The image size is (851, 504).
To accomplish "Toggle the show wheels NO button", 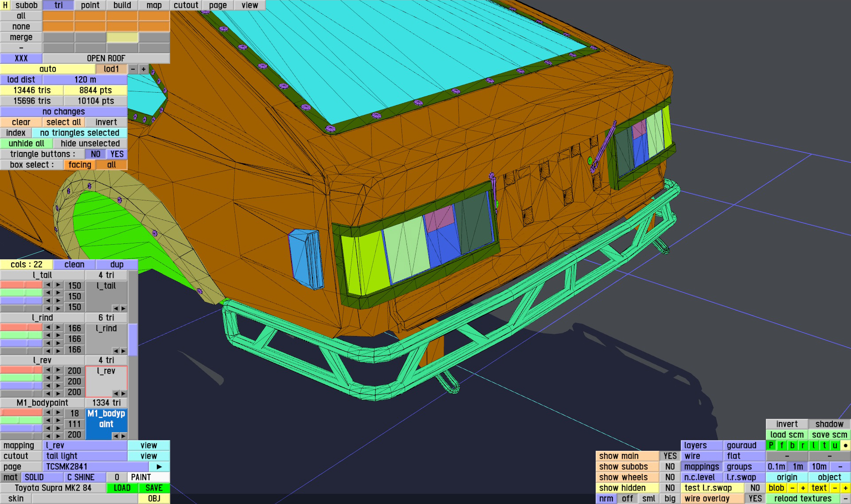I will pyautogui.click(x=669, y=477).
